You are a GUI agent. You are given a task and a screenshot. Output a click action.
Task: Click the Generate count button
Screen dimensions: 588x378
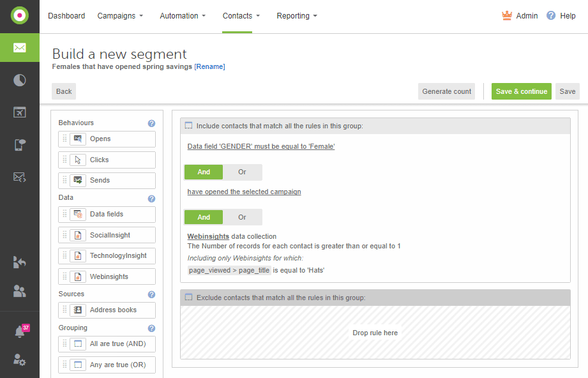pyautogui.click(x=447, y=91)
